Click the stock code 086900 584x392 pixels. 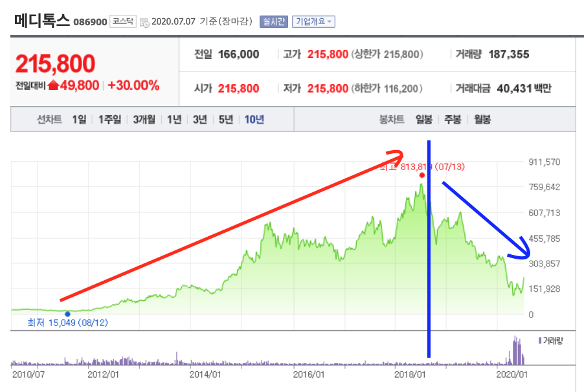(90, 22)
